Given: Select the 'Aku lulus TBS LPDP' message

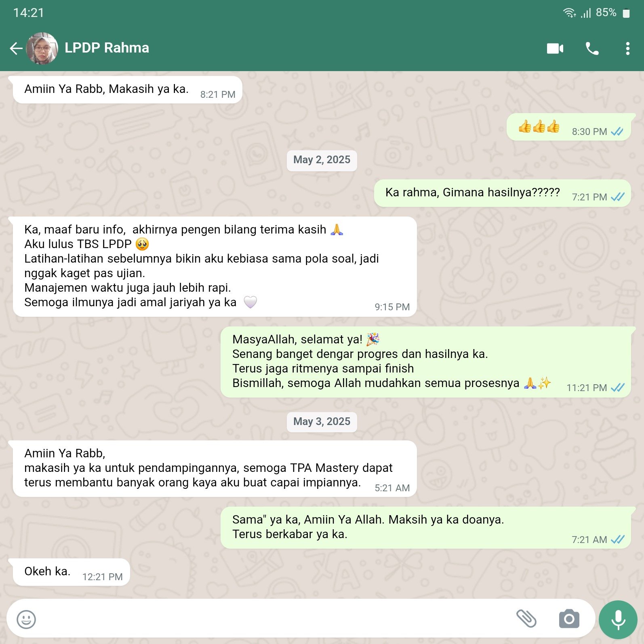Looking at the screenshot, I should click(215, 267).
